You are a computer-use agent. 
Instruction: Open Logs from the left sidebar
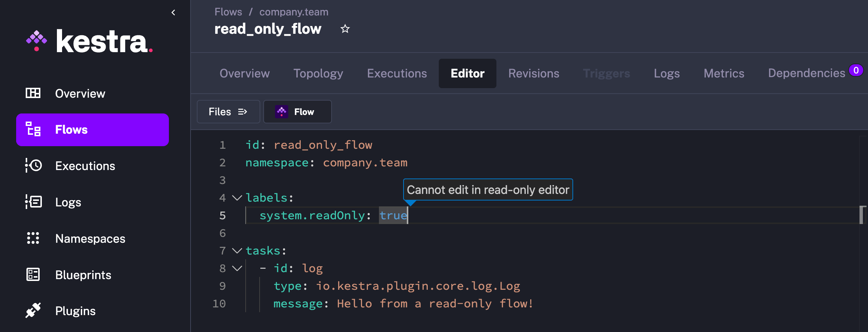[33, 202]
